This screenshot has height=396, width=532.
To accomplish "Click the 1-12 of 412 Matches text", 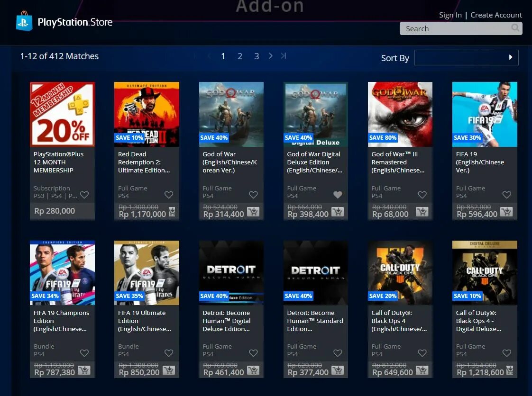I will pos(59,56).
